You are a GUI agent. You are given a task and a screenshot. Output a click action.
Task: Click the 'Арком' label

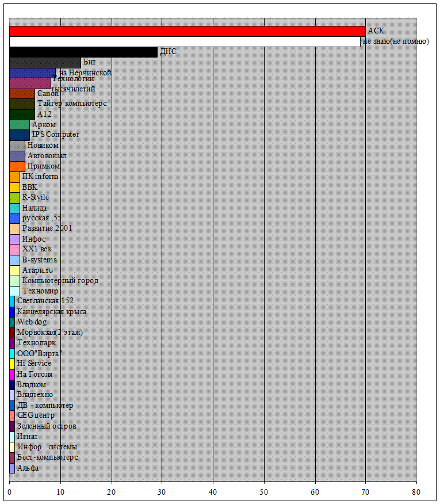tap(44, 125)
